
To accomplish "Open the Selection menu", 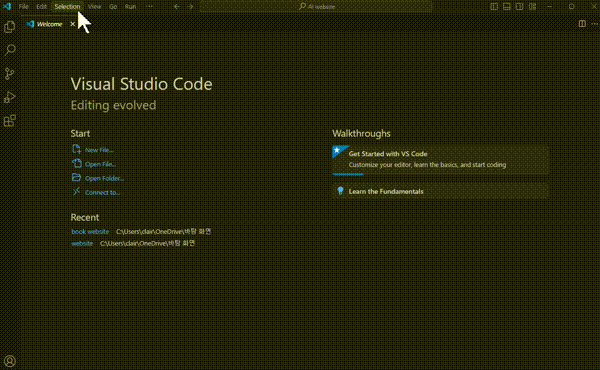I will point(67,7).
